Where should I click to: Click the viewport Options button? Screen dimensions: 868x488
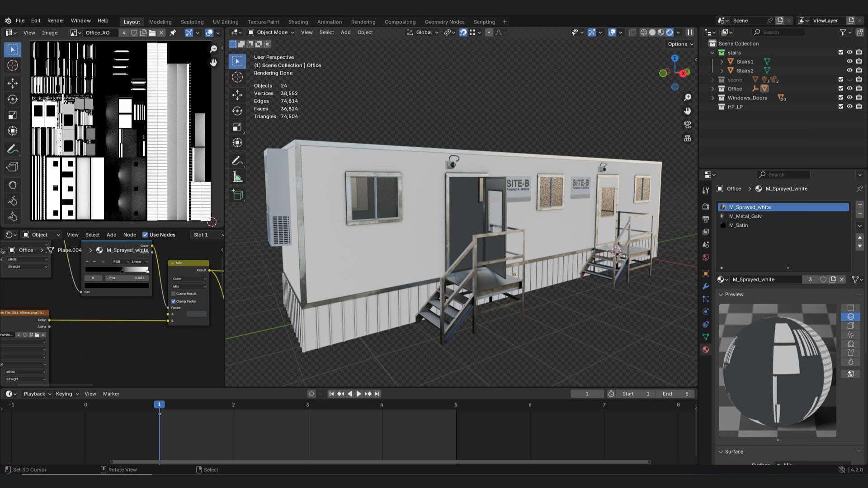[x=680, y=44]
